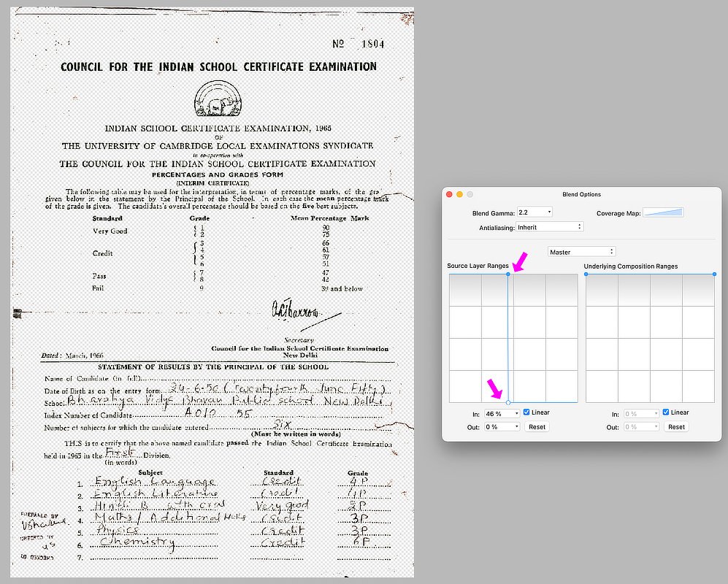Open the Antialiasing Inherit dropdown
The image size is (728, 584).
pos(549,227)
